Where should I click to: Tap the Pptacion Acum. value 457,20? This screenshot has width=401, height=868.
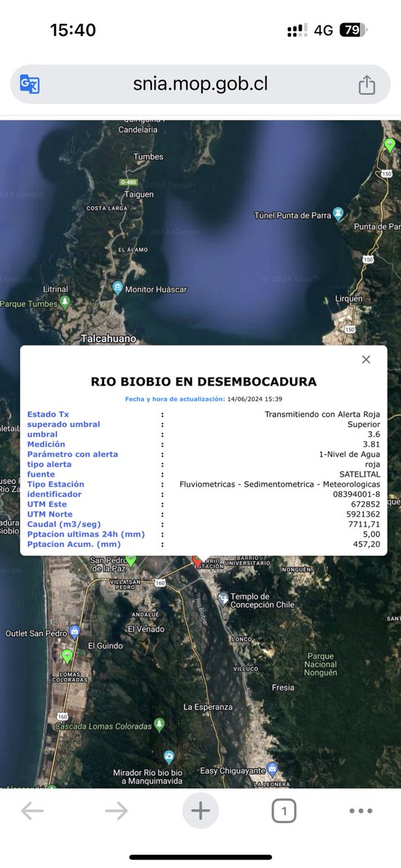click(x=368, y=544)
